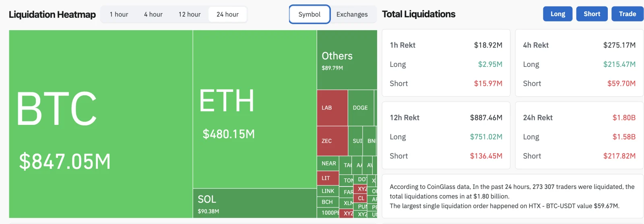Click the 12h Rekt total $887.46M
644x224 pixels.
point(486,118)
